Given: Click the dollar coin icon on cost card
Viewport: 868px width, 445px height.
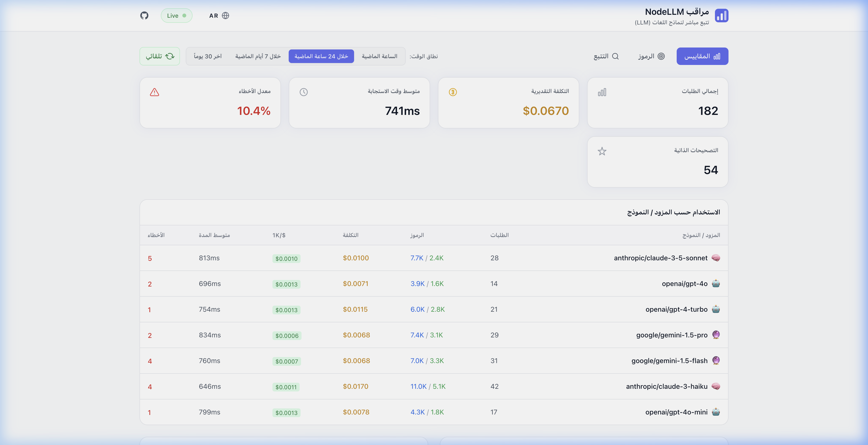Looking at the screenshot, I should click(x=453, y=92).
